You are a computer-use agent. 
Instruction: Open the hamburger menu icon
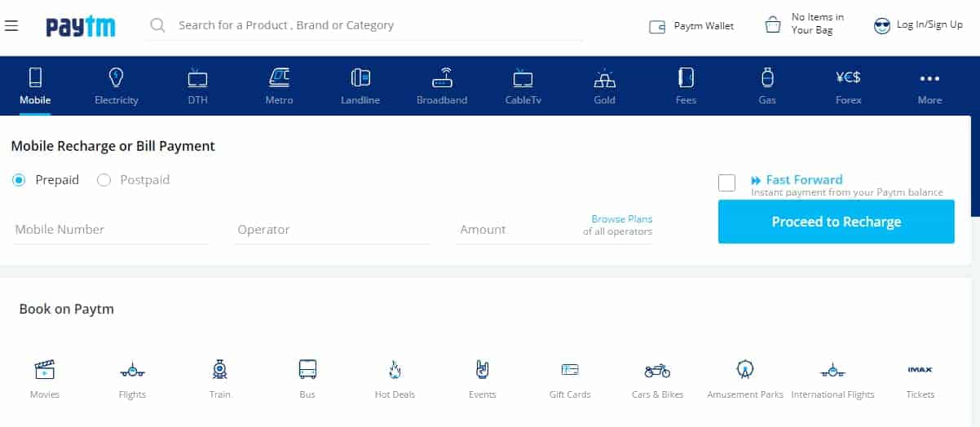pyautogui.click(x=11, y=25)
